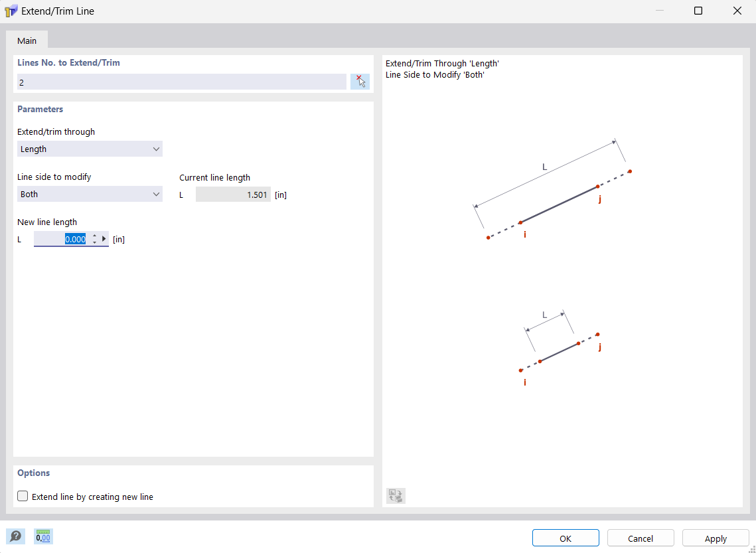Click the read-only current line length field
This screenshot has height=553, width=756.
pos(233,194)
